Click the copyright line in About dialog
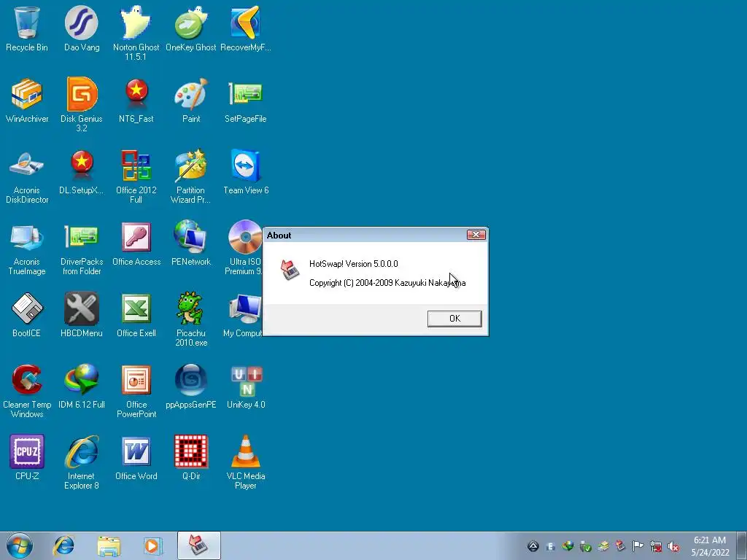747x560 pixels. coord(387,283)
